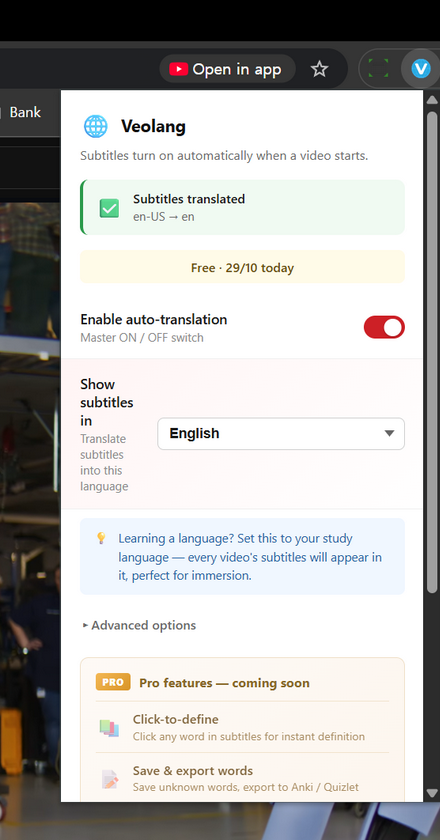The image size is (440, 840).
Task: Click the 'en-US → en' status text
Action: [163, 217]
